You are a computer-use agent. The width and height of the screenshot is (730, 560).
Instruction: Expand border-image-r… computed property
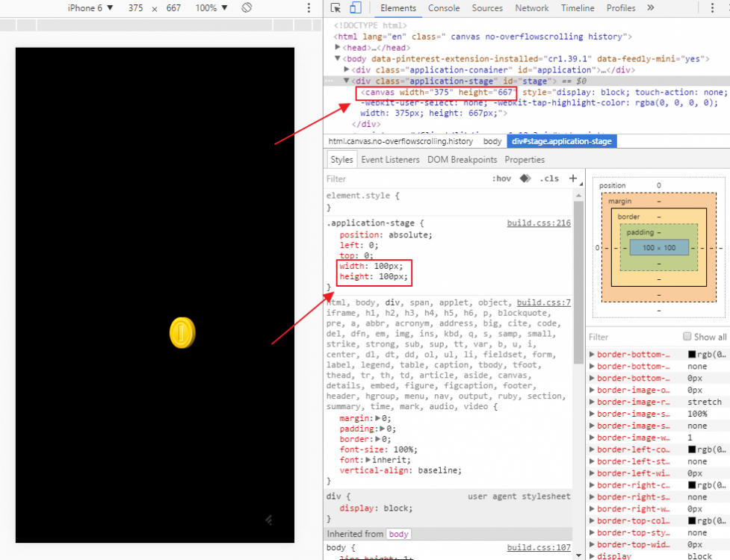point(593,402)
